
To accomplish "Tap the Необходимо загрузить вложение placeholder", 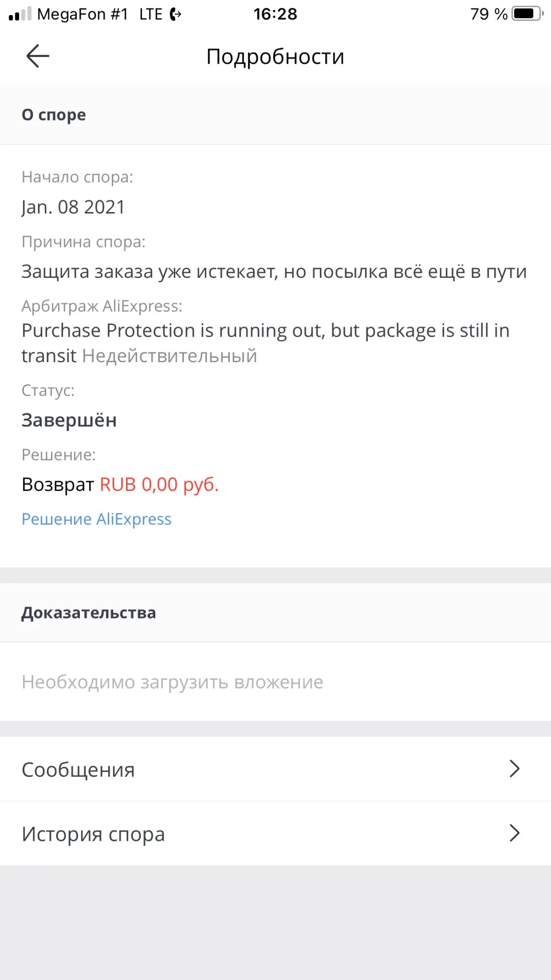I will (172, 682).
